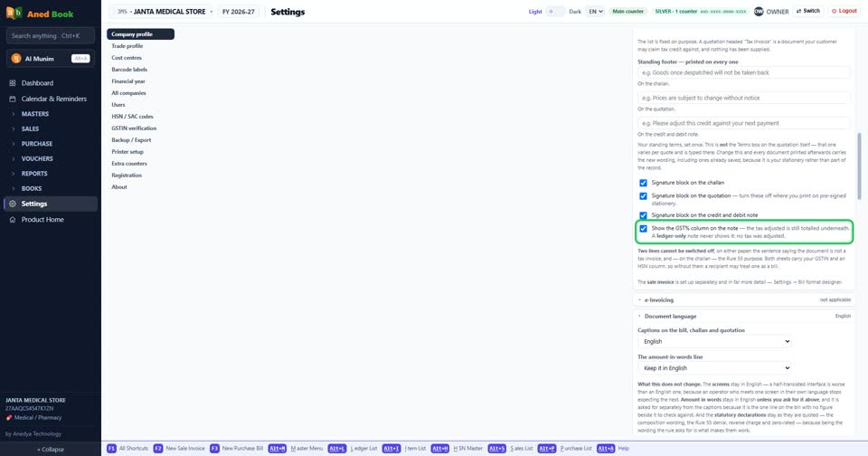This screenshot has width=868, height=456.
Task: Click the Calendar & Reminders calendar icon
Action: pyautogui.click(x=13, y=99)
